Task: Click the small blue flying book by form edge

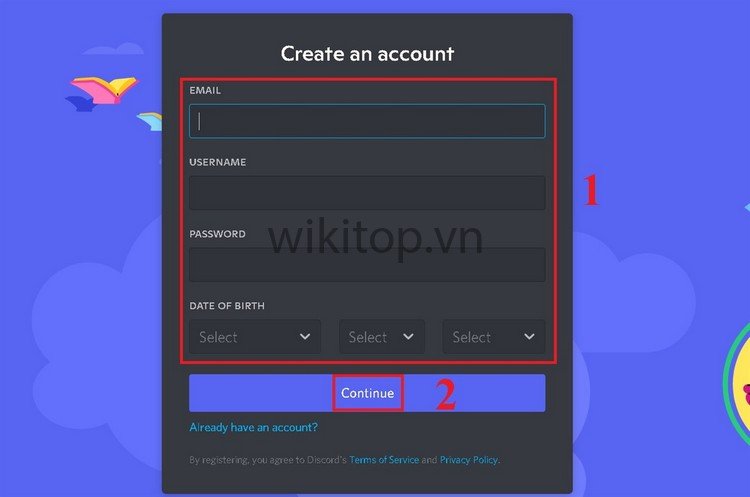Action: [x=150, y=121]
